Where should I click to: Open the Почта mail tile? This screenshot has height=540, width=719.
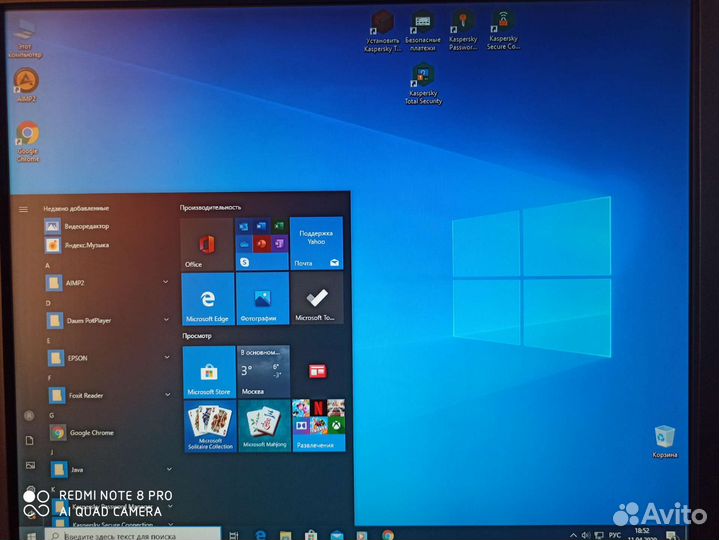(x=316, y=243)
